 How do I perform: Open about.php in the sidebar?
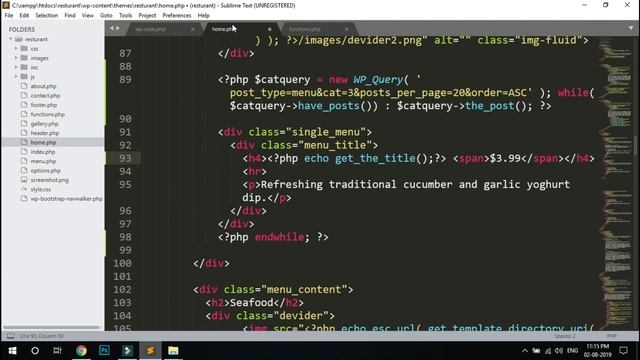[43, 86]
